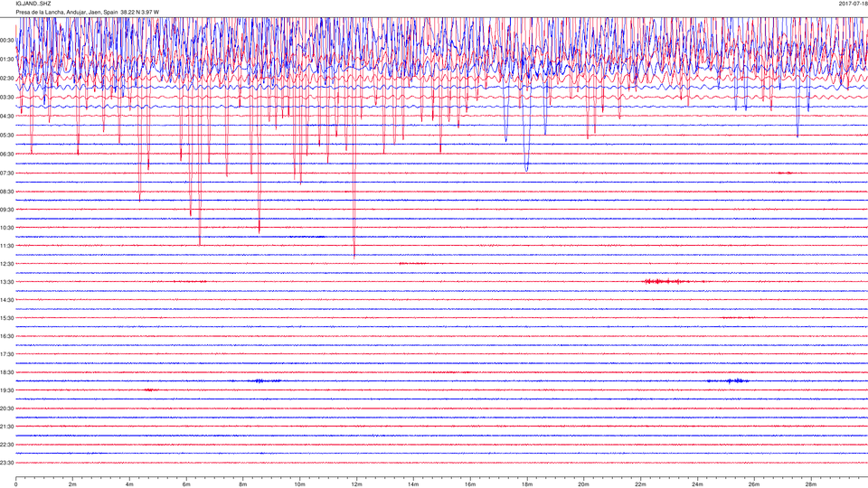868x488 pixels.
Task: Select the 18:30 time label
Action: click(7, 372)
